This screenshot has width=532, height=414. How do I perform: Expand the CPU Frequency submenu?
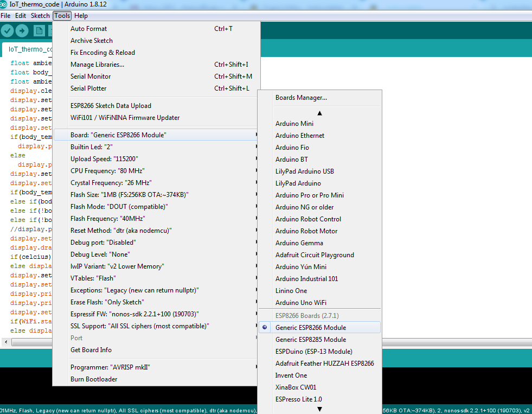[156, 171]
